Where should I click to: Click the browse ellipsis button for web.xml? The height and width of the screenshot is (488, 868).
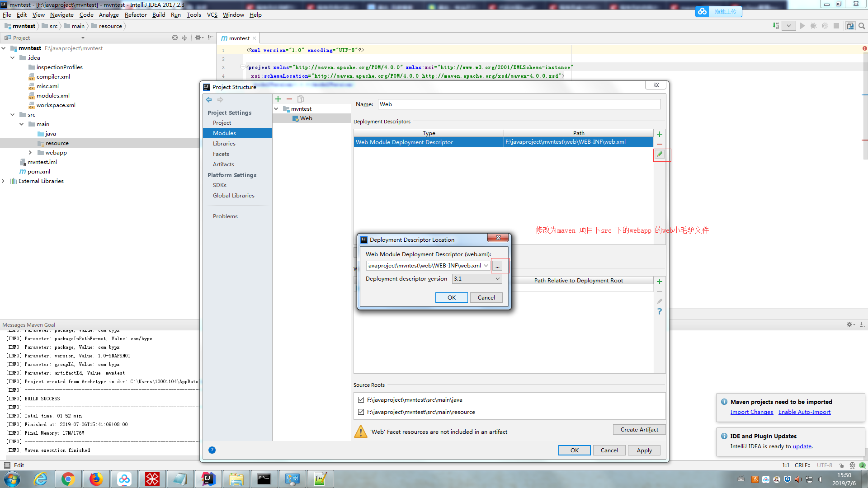(497, 266)
